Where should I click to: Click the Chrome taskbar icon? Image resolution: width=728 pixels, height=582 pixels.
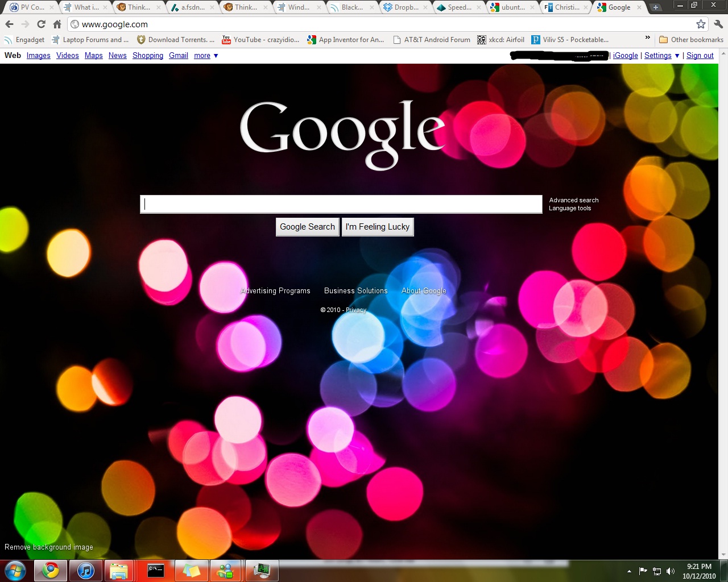(51, 570)
